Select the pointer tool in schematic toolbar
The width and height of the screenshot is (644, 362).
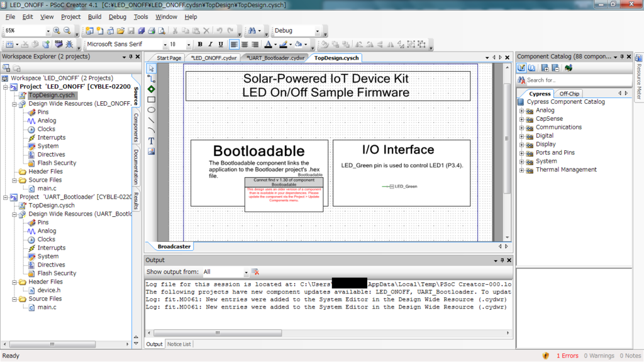[x=151, y=69]
